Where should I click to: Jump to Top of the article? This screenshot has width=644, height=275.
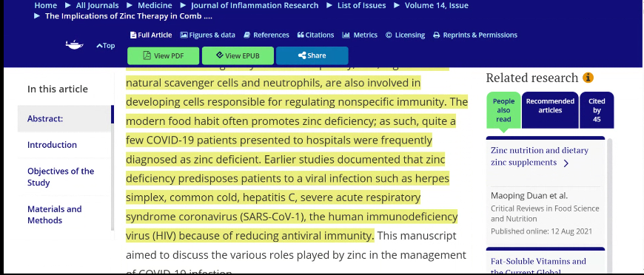pyautogui.click(x=106, y=46)
